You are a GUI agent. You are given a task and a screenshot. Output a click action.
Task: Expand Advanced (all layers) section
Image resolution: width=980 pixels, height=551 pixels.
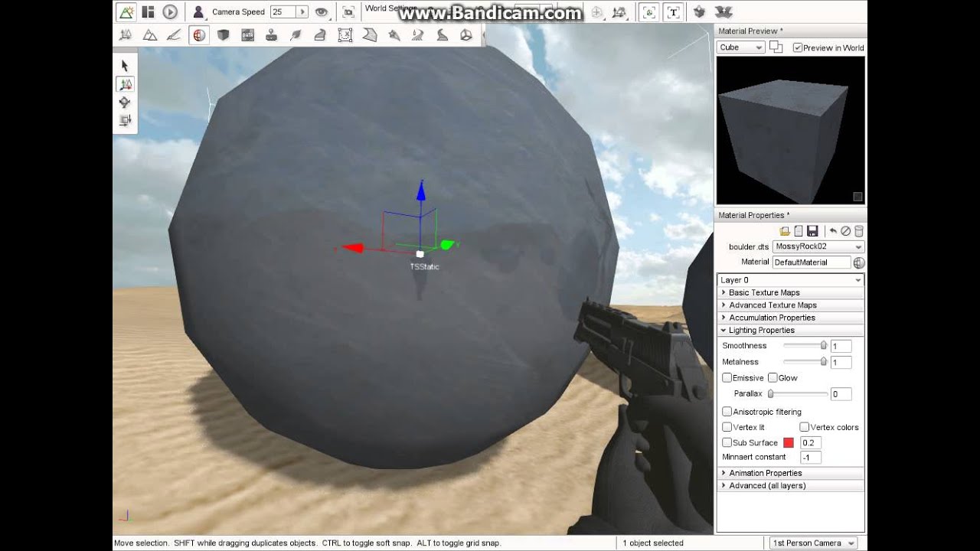pos(791,486)
